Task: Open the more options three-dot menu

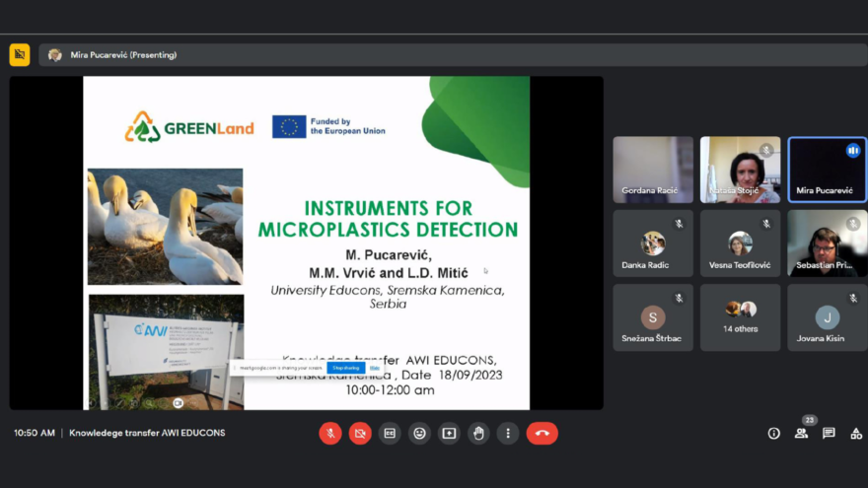Action: click(x=508, y=433)
